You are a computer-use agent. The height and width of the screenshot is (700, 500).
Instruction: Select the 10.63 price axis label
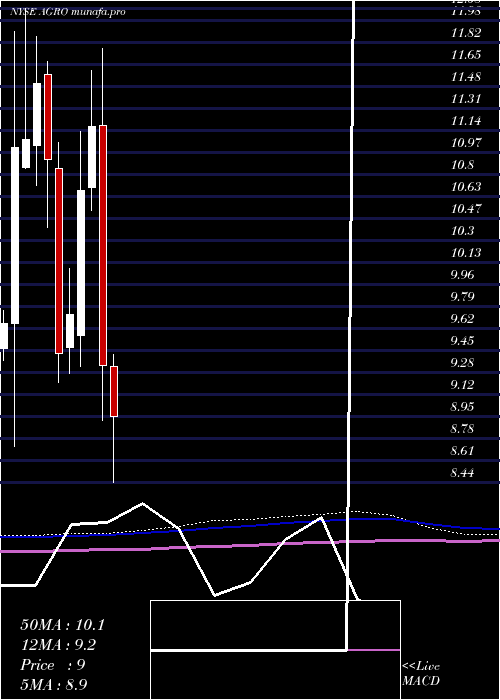pyautogui.click(x=466, y=187)
